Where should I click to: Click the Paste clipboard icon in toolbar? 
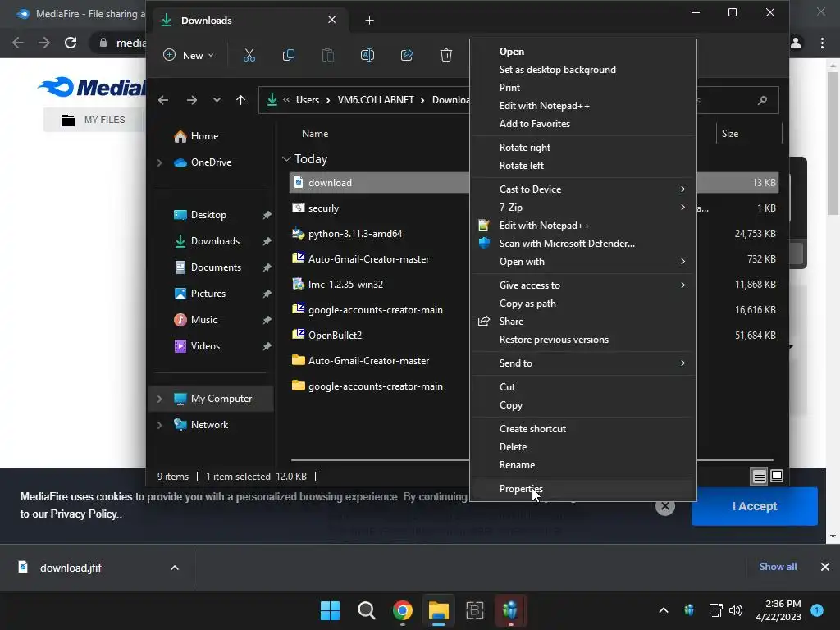point(328,55)
